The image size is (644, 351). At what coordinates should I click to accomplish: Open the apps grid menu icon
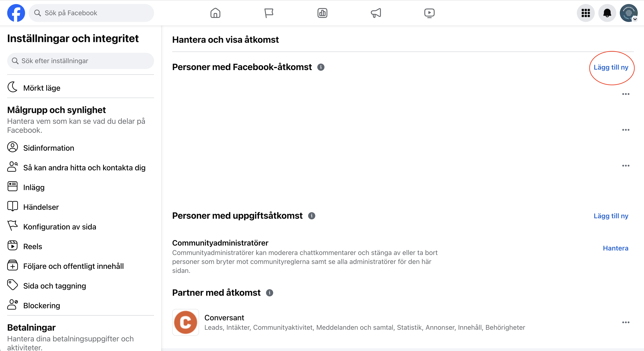coord(586,13)
